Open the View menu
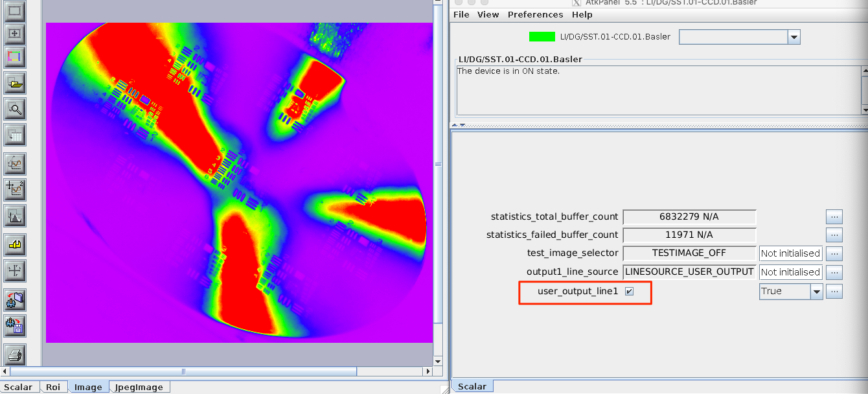 (x=488, y=14)
